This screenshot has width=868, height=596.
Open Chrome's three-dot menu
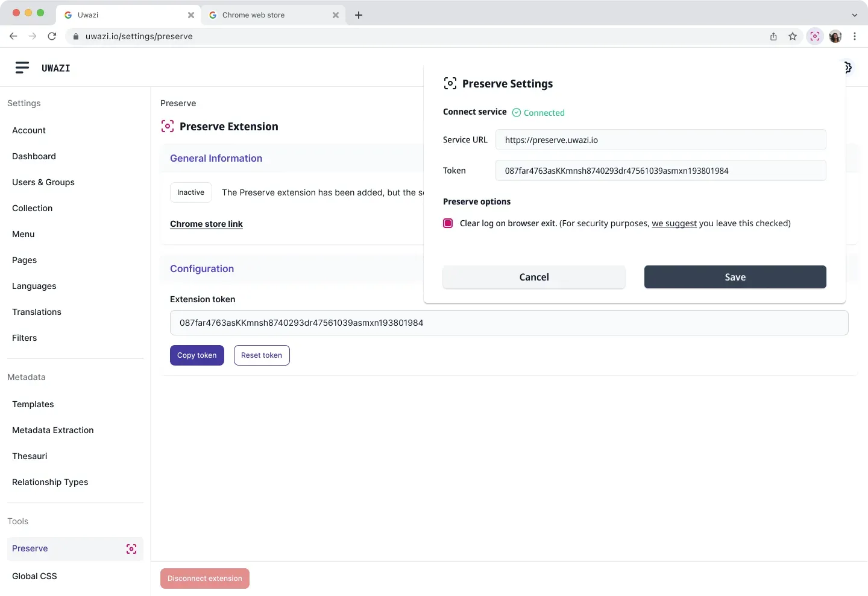point(855,36)
